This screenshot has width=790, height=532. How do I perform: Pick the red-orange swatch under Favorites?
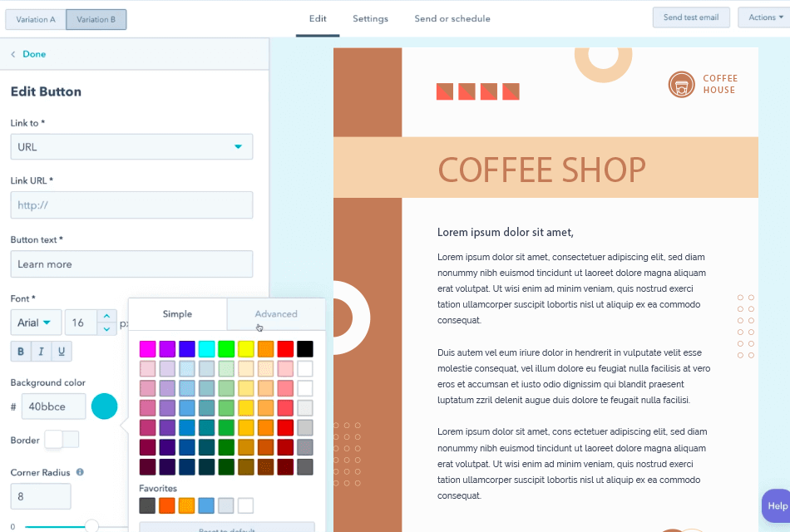(167, 505)
